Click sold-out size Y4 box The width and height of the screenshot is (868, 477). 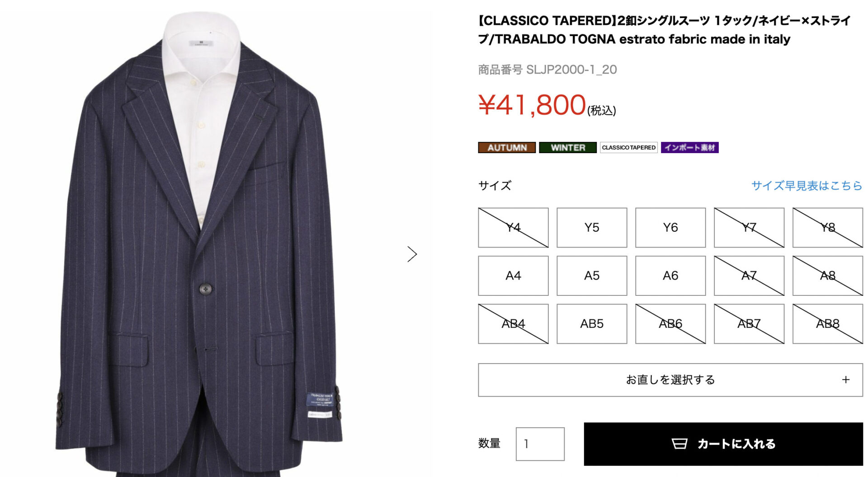(x=513, y=228)
